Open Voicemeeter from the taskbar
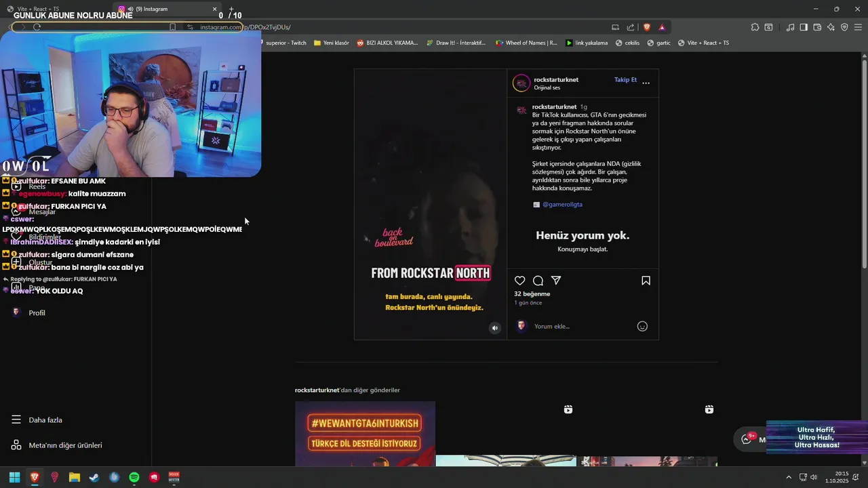The height and width of the screenshot is (488, 868). (174, 477)
